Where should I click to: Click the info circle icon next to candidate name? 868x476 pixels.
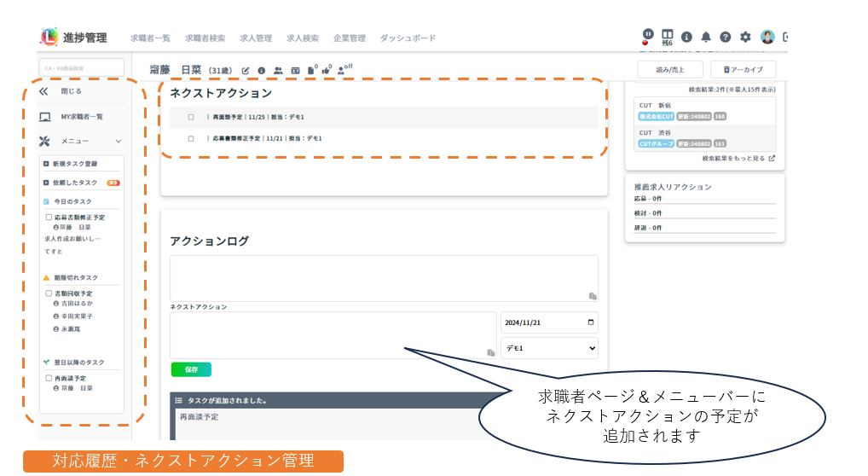262,70
